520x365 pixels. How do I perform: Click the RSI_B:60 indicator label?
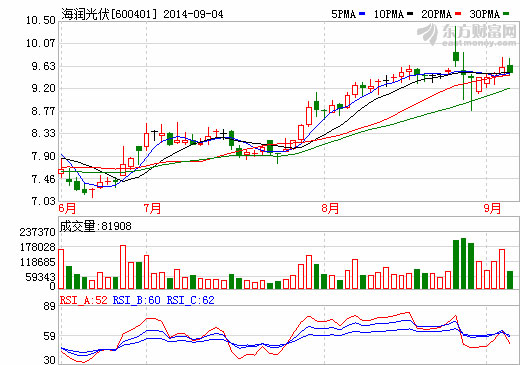point(137,300)
